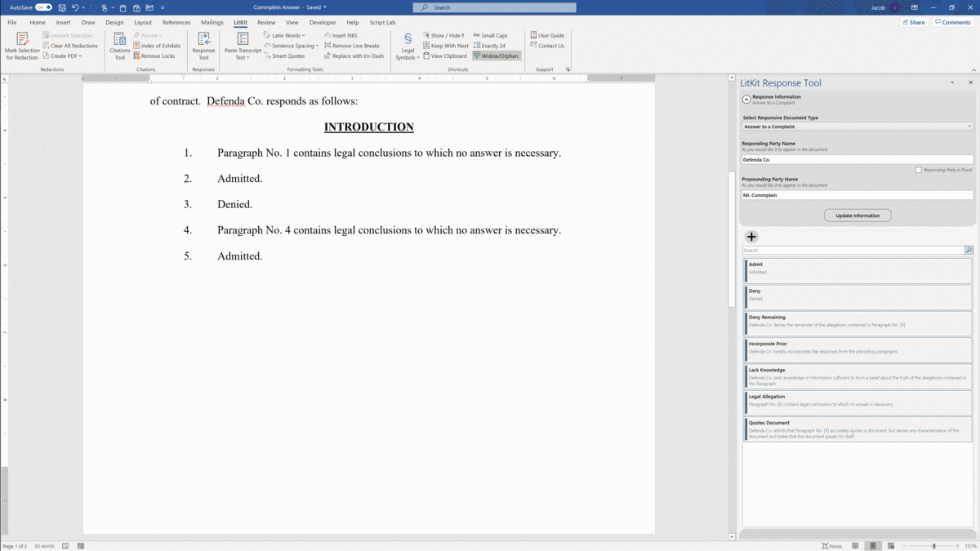The height and width of the screenshot is (551, 980).
Task: Open the Script Lab tab
Action: click(x=382, y=23)
